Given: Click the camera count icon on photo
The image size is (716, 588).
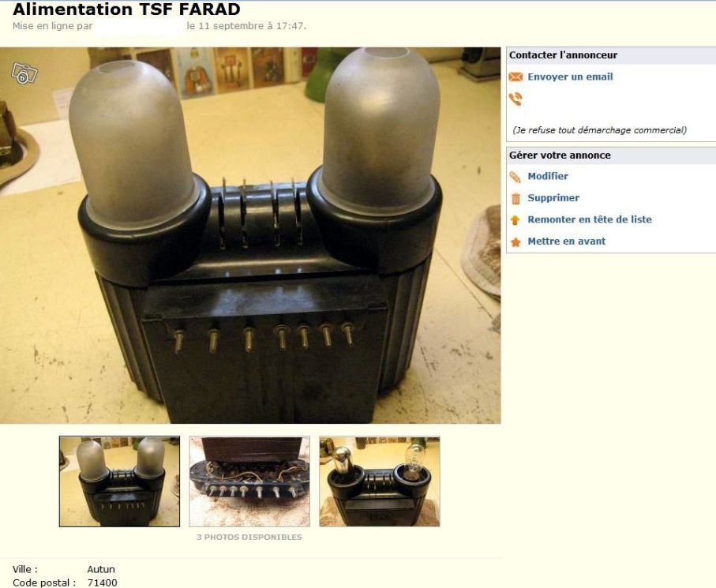Looking at the screenshot, I should 24,73.
